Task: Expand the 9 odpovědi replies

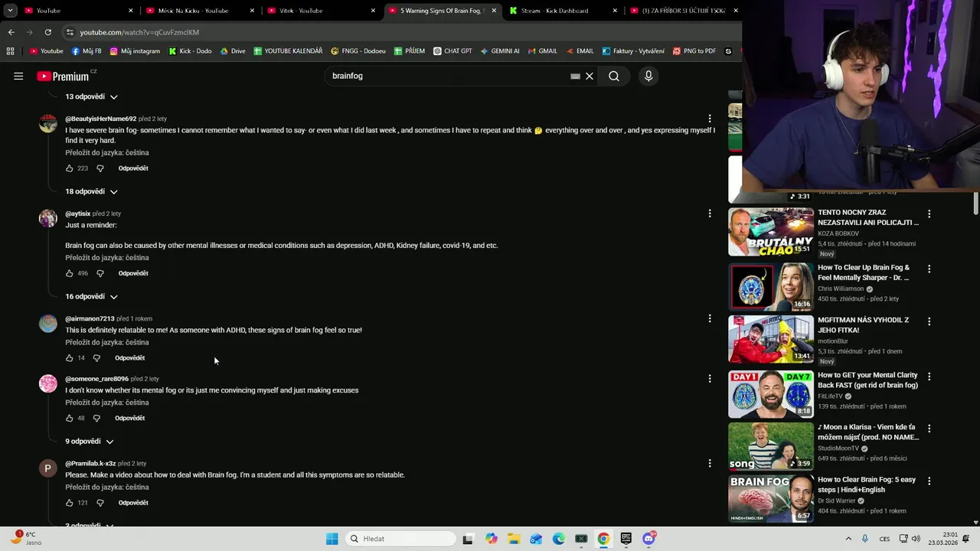Action: tap(90, 442)
